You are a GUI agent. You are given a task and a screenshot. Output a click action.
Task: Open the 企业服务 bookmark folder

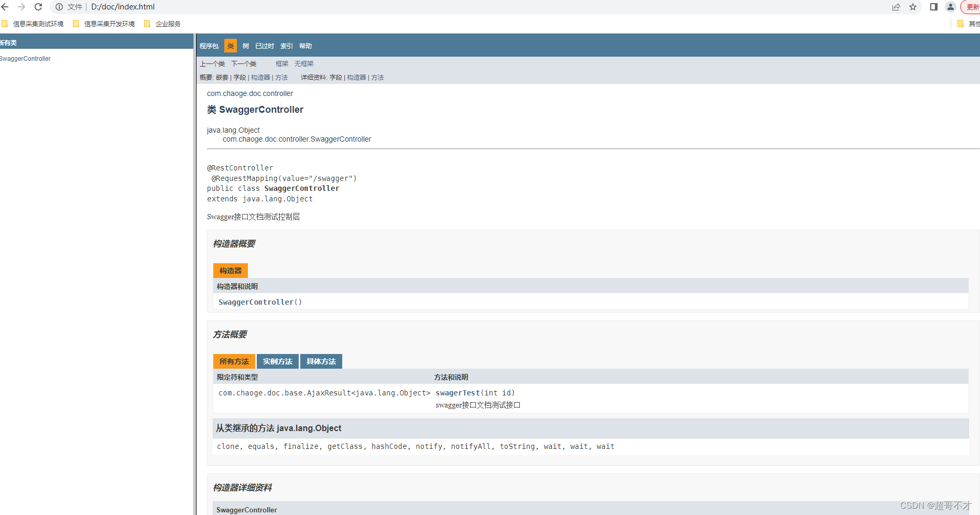click(x=163, y=24)
